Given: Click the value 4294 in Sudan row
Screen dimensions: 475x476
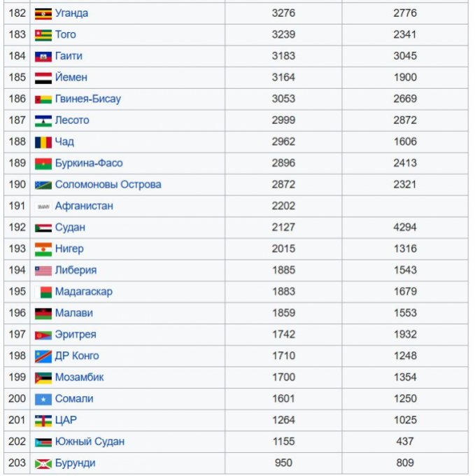Looking at the screenshot, I should 404,227.
